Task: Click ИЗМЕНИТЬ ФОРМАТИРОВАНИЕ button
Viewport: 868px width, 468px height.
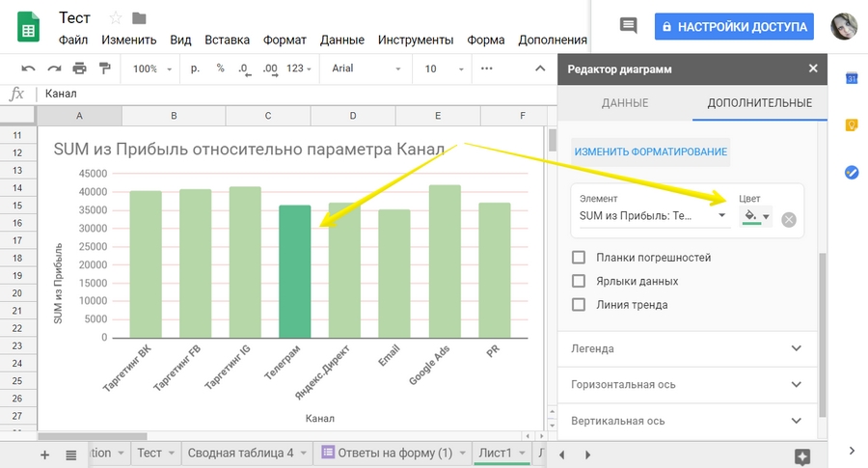Action: (651, 152)
